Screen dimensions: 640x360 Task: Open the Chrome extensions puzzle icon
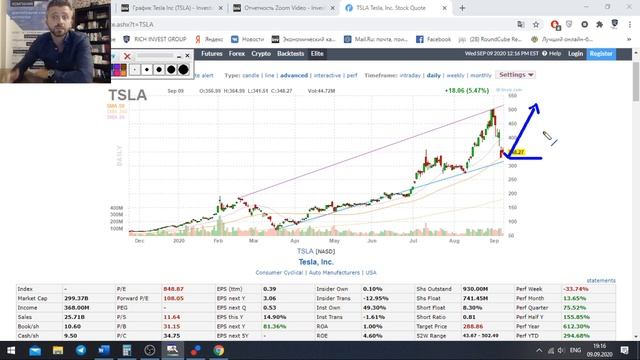(x=599, y=25)
